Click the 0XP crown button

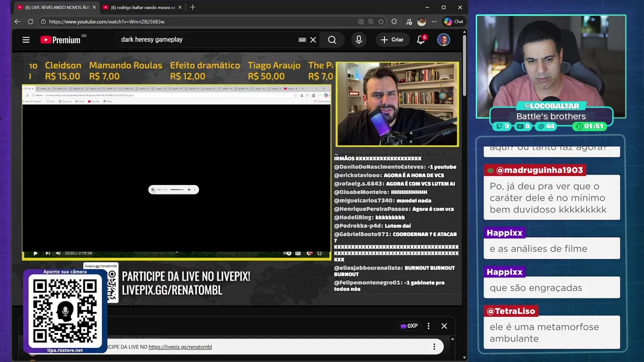point(409,326)
